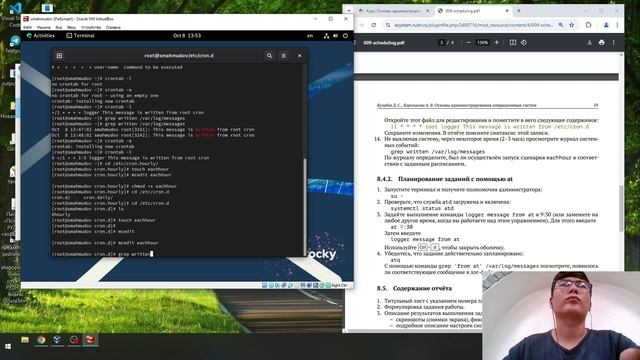Click the '8.5. Содержание отчёта' heading
640x360 pixels.
[414, 288]
